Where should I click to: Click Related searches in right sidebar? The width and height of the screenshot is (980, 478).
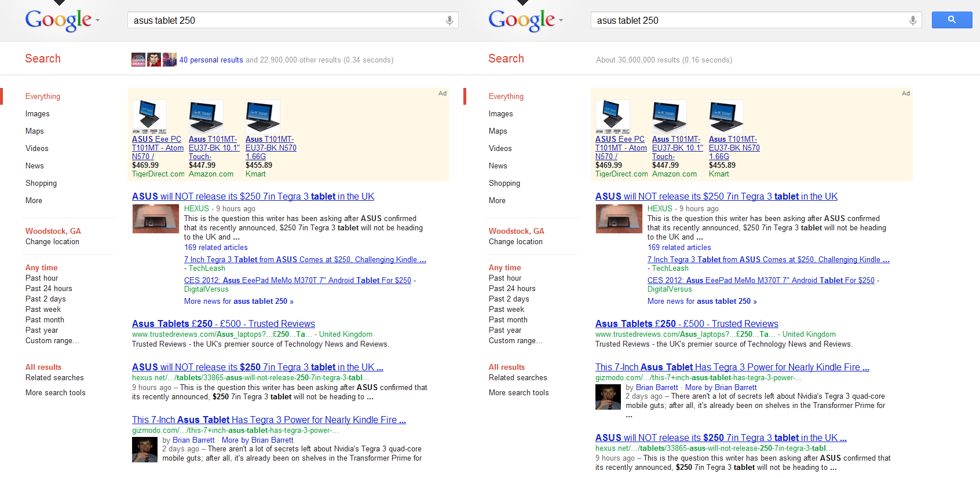[x=518, y=378]
